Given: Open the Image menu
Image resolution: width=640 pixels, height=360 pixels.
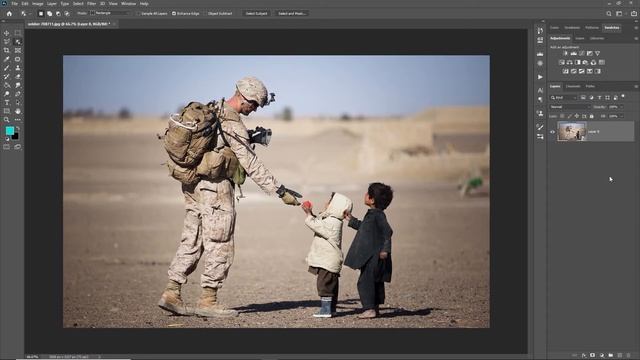Looking at the screenshot, I should pyautogui.click(x=38, y=4).
